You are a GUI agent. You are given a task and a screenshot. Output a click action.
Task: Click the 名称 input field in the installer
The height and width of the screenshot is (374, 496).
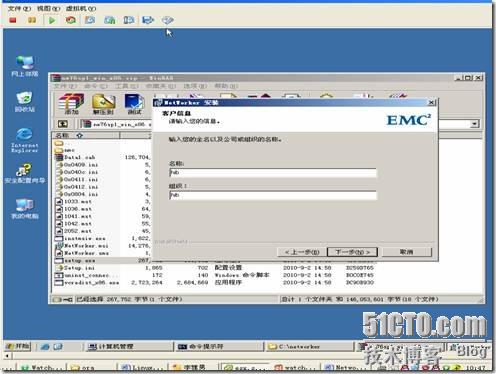[273, 173]
